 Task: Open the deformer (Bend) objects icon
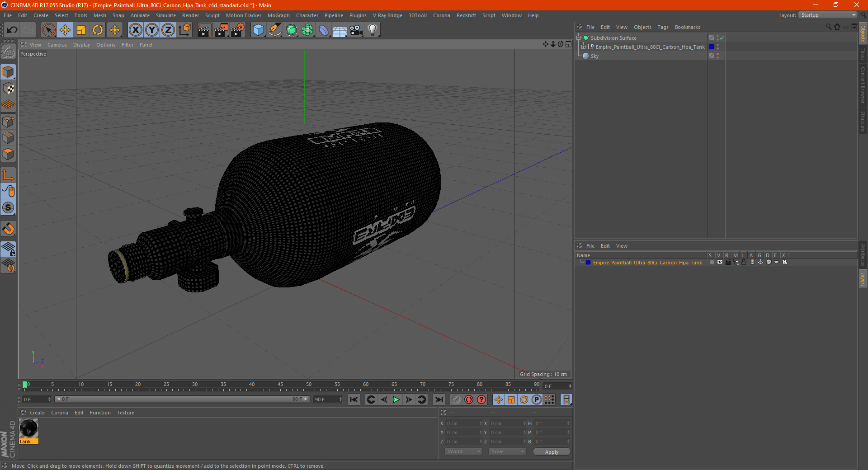(x=324, y=30)
